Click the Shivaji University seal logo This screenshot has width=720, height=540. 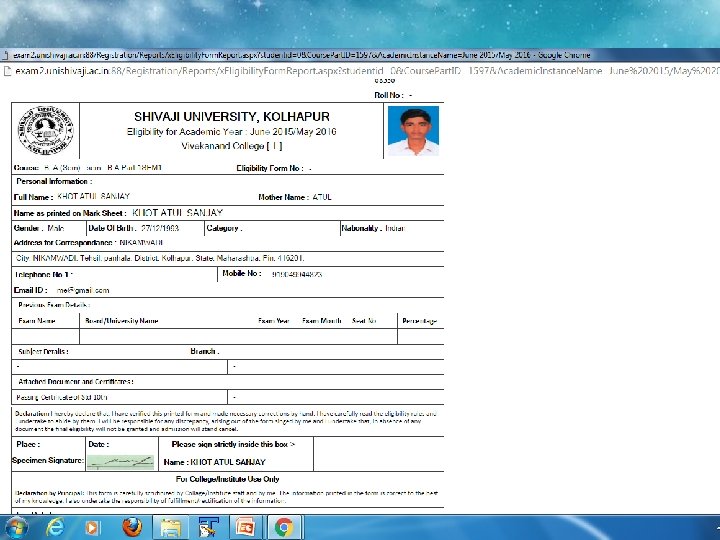coord(45,130)
